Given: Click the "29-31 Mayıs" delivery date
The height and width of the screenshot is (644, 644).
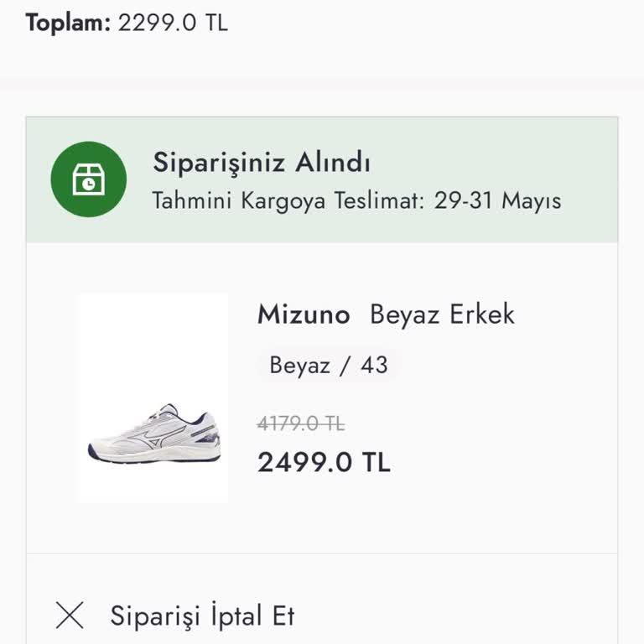Looking at the screenshot, I should tap(497, 201).
